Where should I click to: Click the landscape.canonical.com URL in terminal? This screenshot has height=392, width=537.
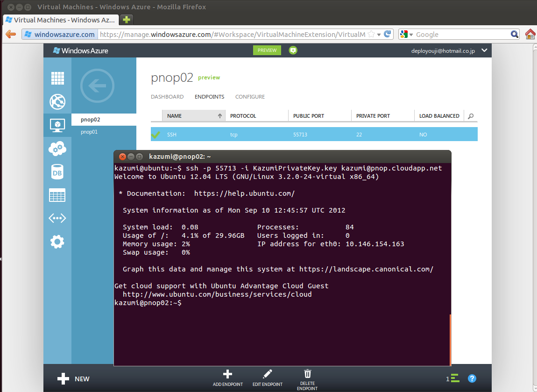[x=366, y=269]
